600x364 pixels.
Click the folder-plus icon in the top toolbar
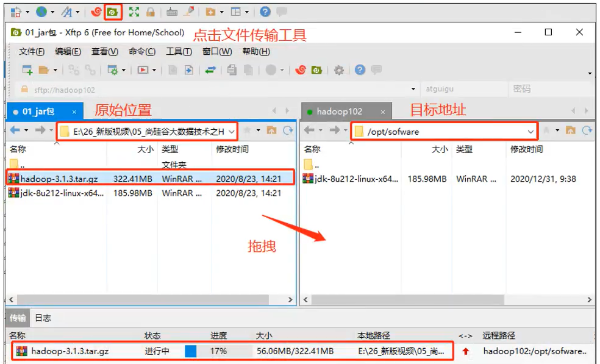pyautogui.click(x=210, y=12)
